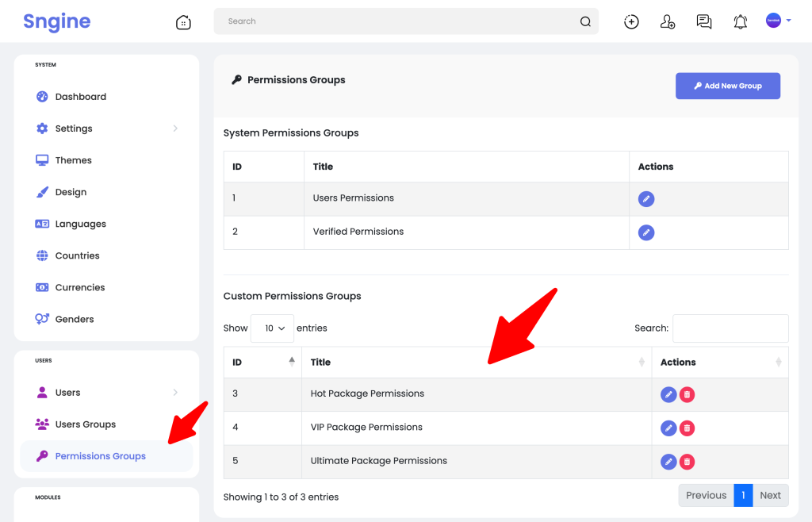The height and width of the screenshot is (522, 812).
Task: Open user avatar menu
Action: coord(778,21)
